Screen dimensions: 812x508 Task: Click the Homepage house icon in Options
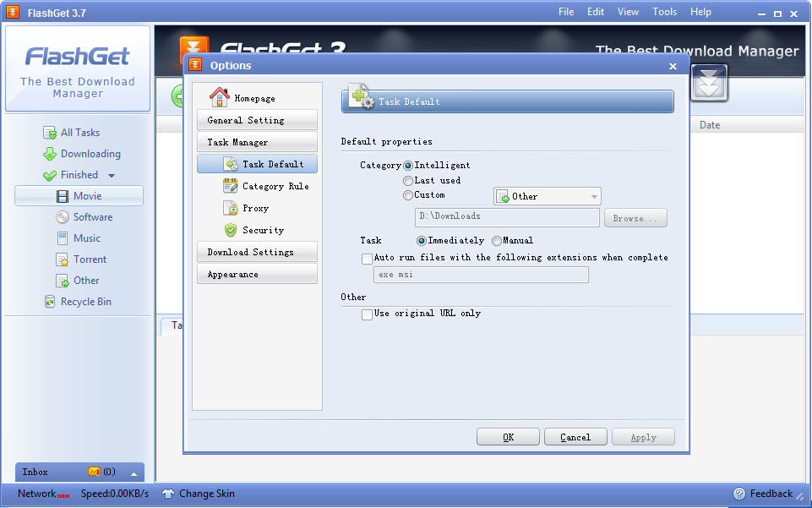pyautogui.click(x=219, y=97)
